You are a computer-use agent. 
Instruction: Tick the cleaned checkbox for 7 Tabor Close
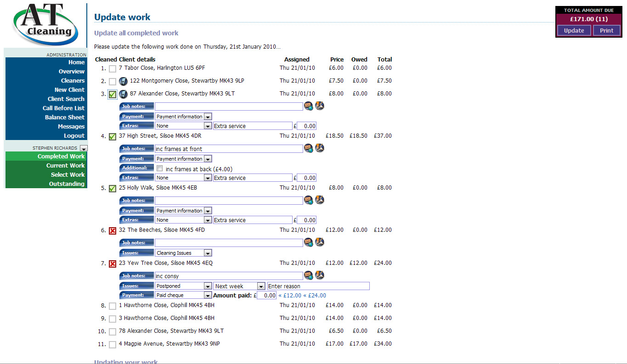(x=113, y=69)
